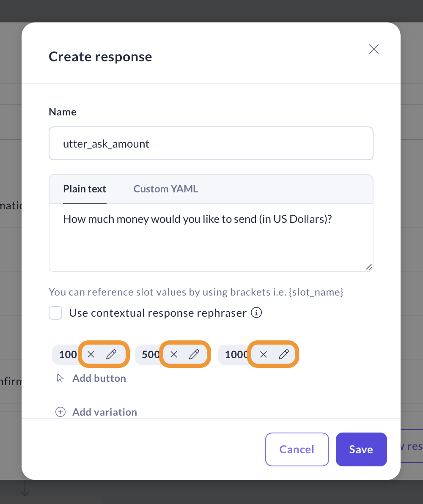Edit the 100 button chip
This screenshot has width=423, height=504.
(x=111, y=354)
